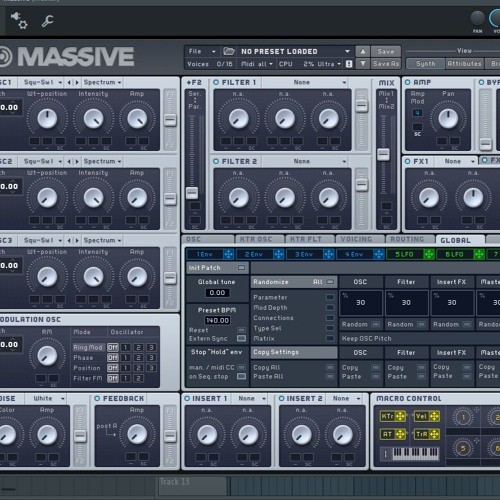
Task: Select next wavetable for oscillator 2
Action: click(77, 161)
